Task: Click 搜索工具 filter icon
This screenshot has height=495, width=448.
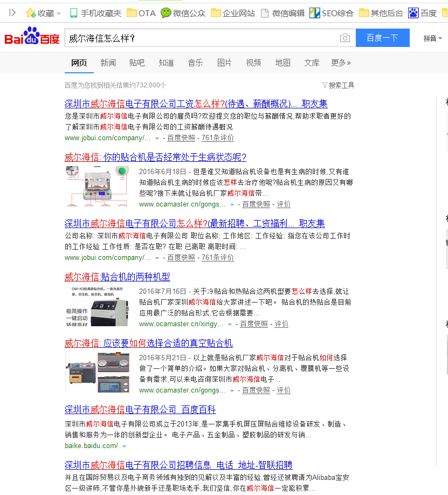Action: click(324, 85)
